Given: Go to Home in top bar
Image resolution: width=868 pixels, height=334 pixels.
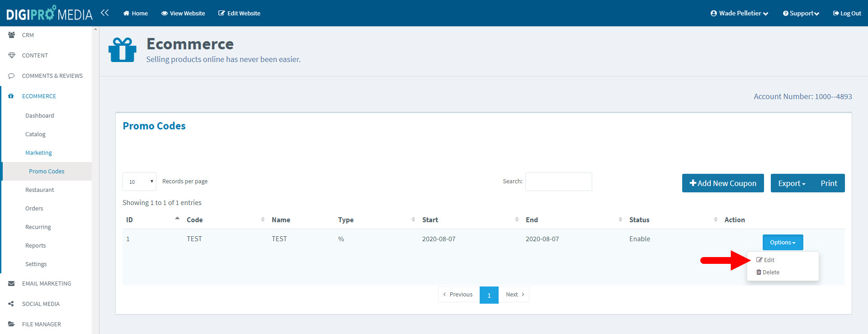Looking at the screenshot, I should pos(136,13).
